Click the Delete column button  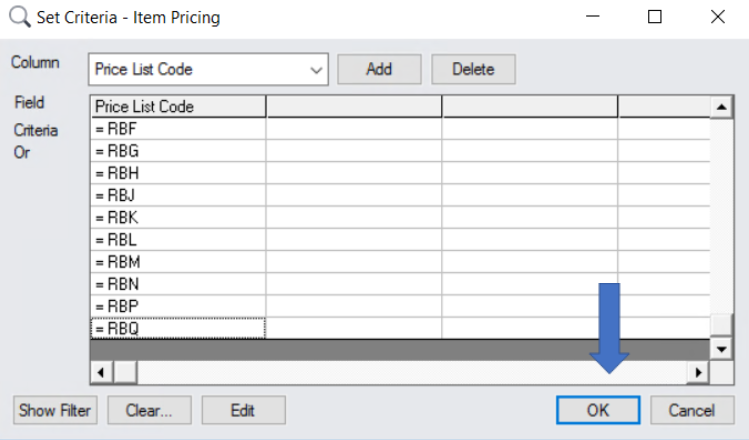coord(473,69)
